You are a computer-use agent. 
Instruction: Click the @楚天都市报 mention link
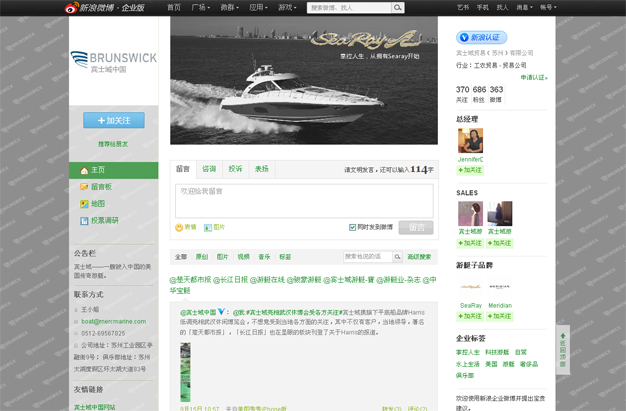pos(190,280)
